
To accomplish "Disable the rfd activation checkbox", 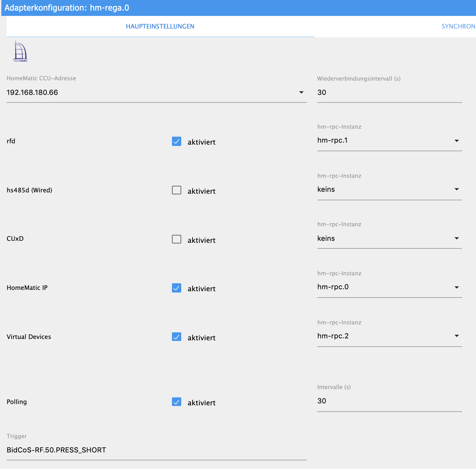I will click(177, 141).
